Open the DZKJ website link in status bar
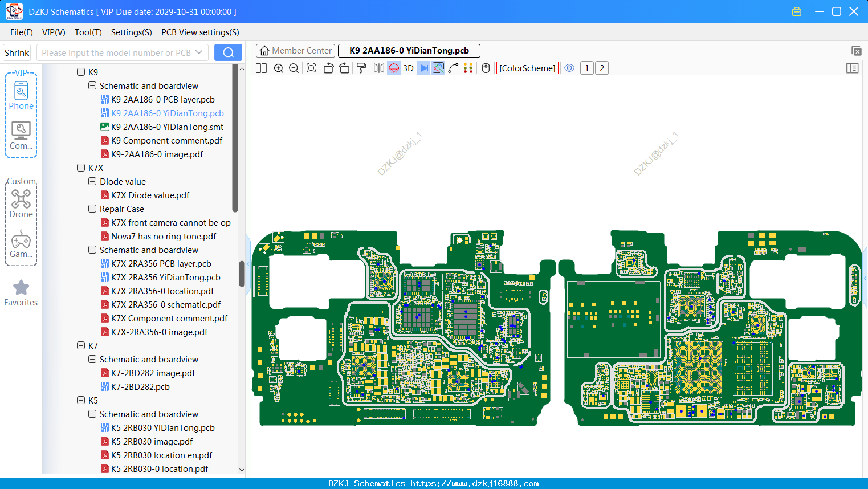The image size is (868, 489). pyautogui.click(x=474, y=483)
